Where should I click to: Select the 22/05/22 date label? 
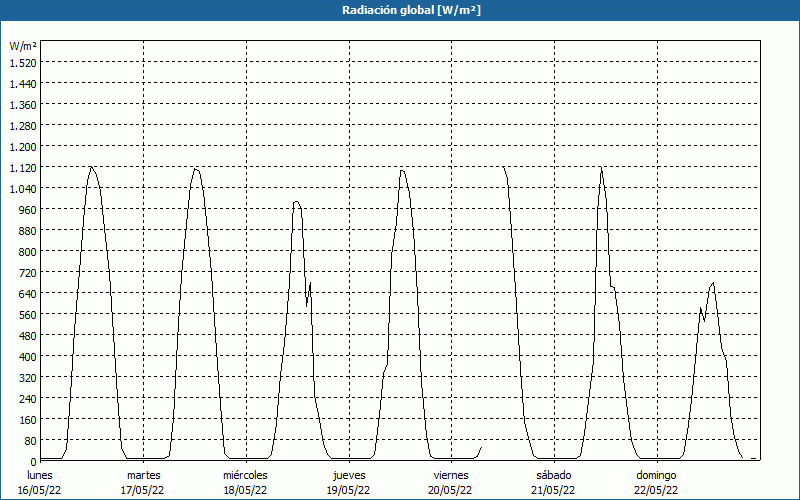[656, 490]
